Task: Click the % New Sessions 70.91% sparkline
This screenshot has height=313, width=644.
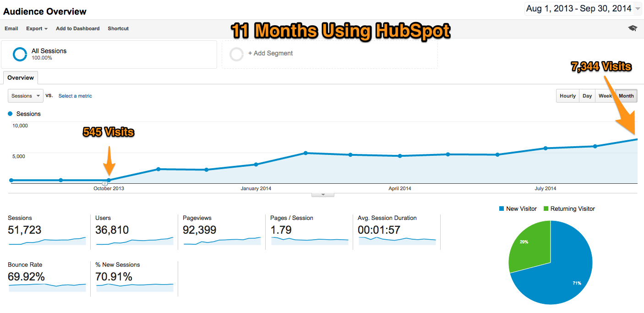Action: coord(135,287)
